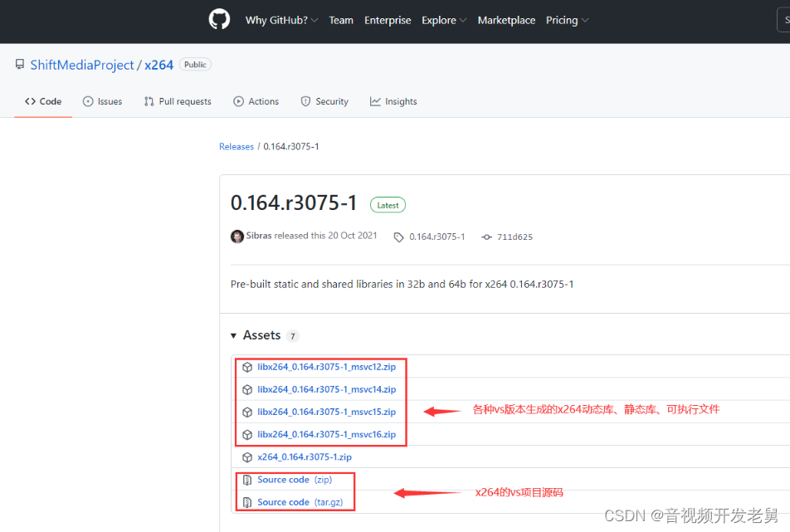
Task: Download libx264_0.164.r3075-1_msvc16.zip
Action: (326, 434)
